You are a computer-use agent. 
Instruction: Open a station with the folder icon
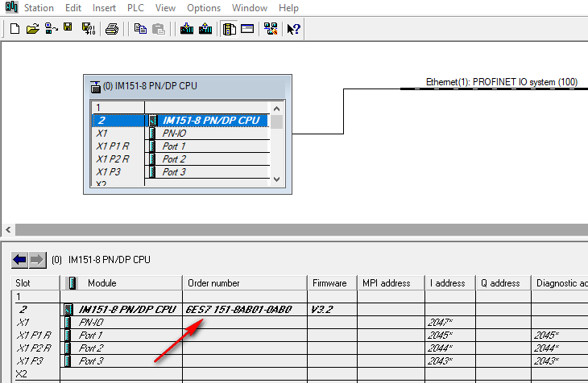[x=33, y=29]
